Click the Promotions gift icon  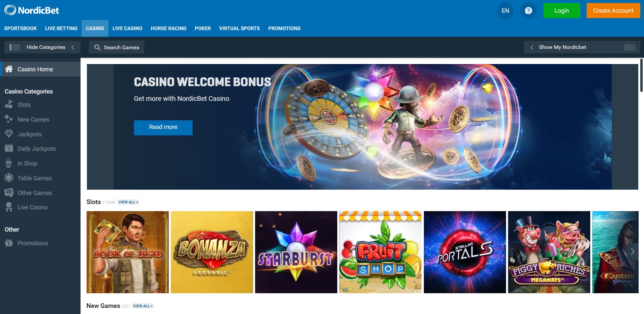(9, 243)
